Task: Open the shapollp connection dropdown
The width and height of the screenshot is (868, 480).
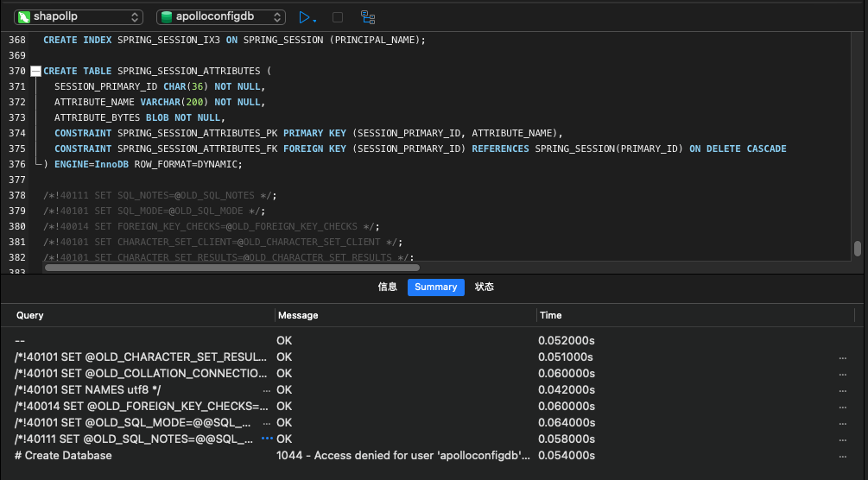Action: click(x=79, y=17)
